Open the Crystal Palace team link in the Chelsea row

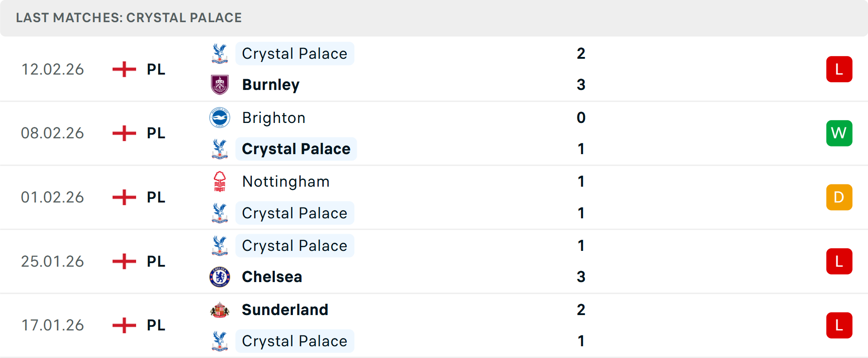pyautogui.click(x=295, y=245)
